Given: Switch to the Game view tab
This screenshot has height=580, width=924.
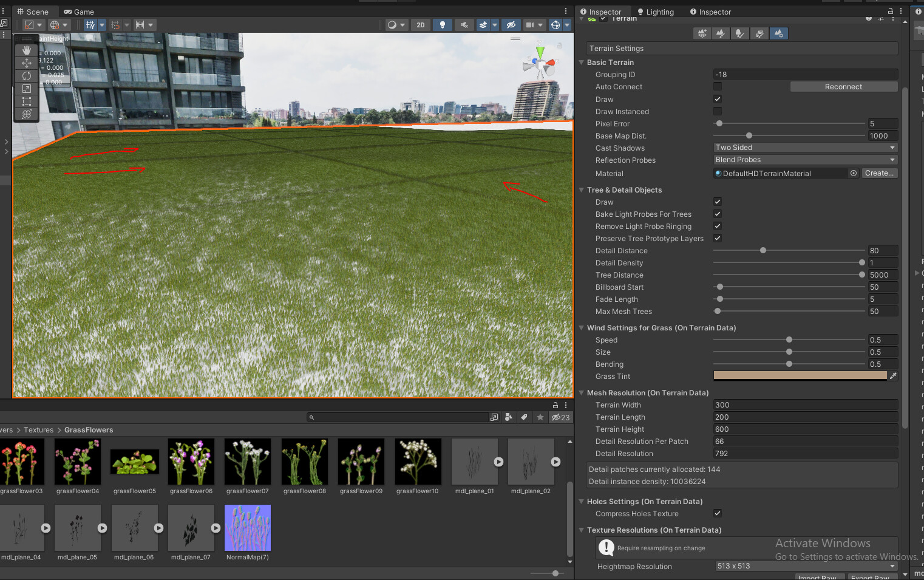Looking at the screenshot, I should pyautogui.click(x=78, y=11).
